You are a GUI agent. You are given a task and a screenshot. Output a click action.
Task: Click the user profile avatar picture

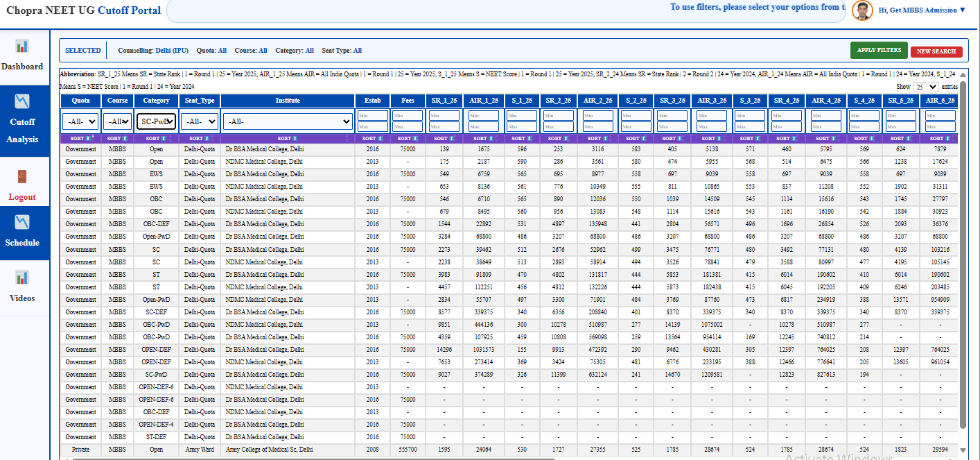coord(862,10)
